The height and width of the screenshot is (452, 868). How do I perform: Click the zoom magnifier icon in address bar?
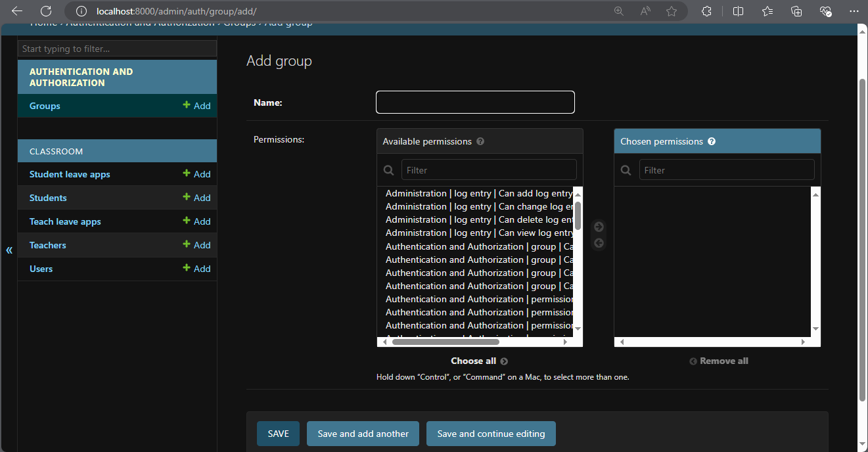[x=618, y=11]
